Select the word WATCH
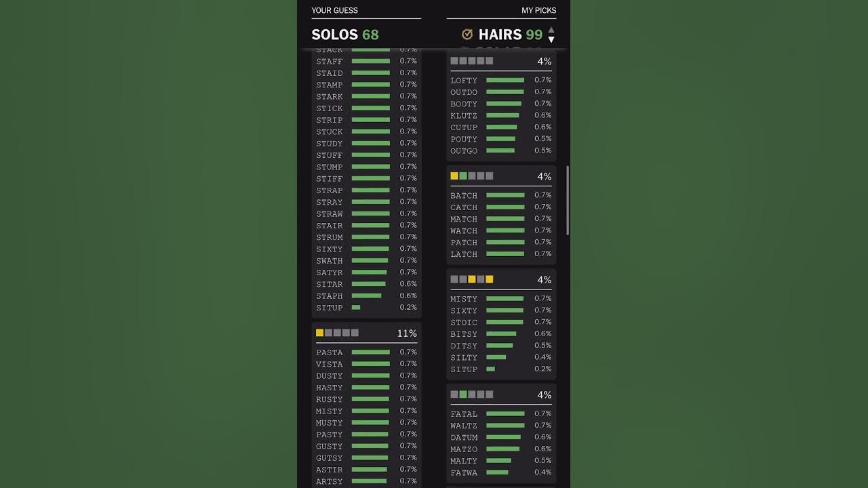 464,231
